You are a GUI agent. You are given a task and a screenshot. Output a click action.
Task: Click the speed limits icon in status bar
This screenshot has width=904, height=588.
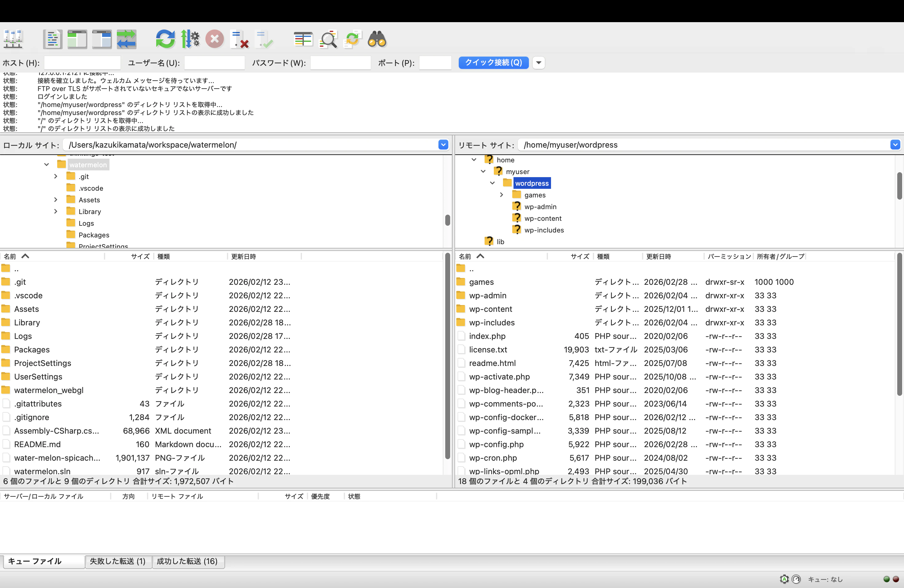click(796, 579)
